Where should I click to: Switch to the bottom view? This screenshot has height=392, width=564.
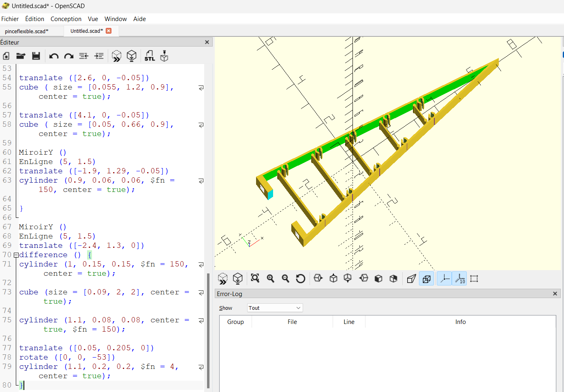pos(348,278)
